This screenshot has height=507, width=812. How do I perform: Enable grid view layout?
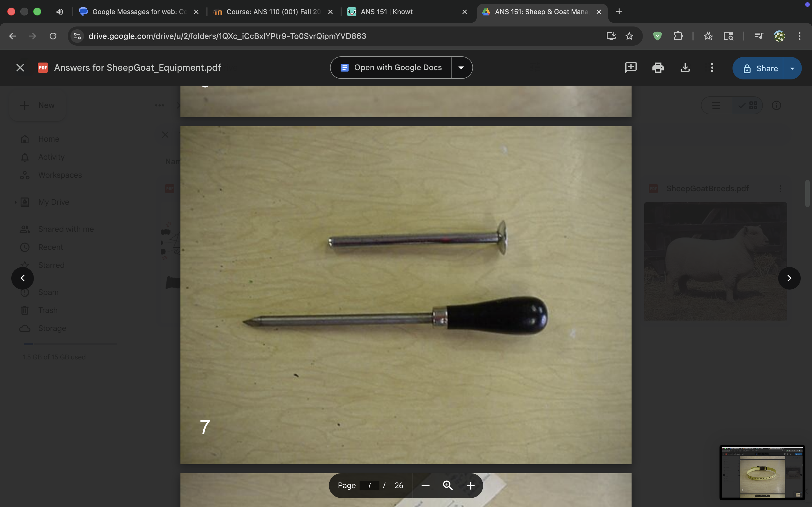(753, 105)
